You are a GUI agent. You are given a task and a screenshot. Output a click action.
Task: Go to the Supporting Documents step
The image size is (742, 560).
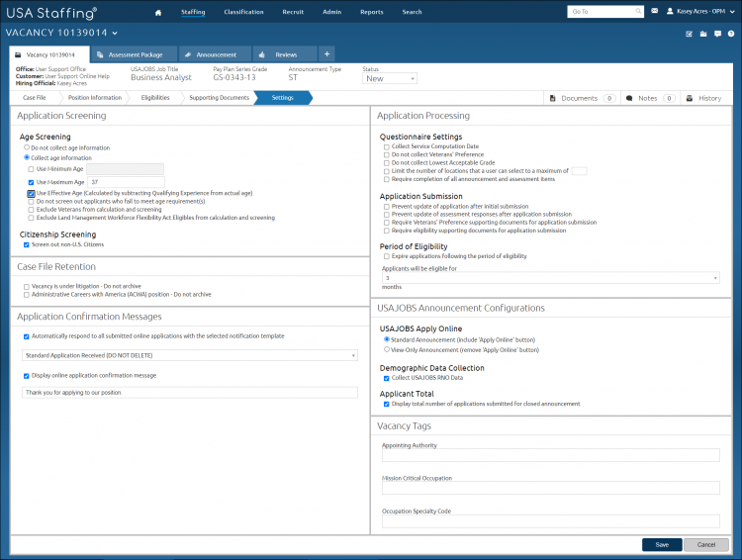(x=219, y=98)
